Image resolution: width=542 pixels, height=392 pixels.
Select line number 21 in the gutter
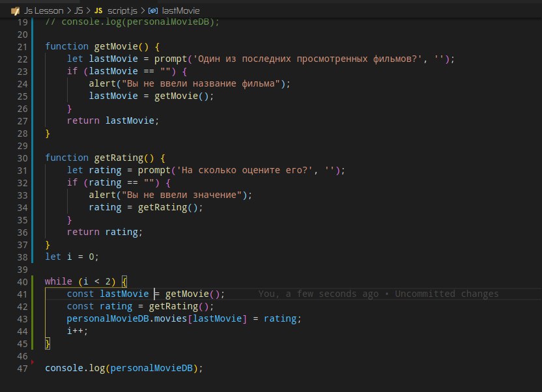tap(22, 47)
